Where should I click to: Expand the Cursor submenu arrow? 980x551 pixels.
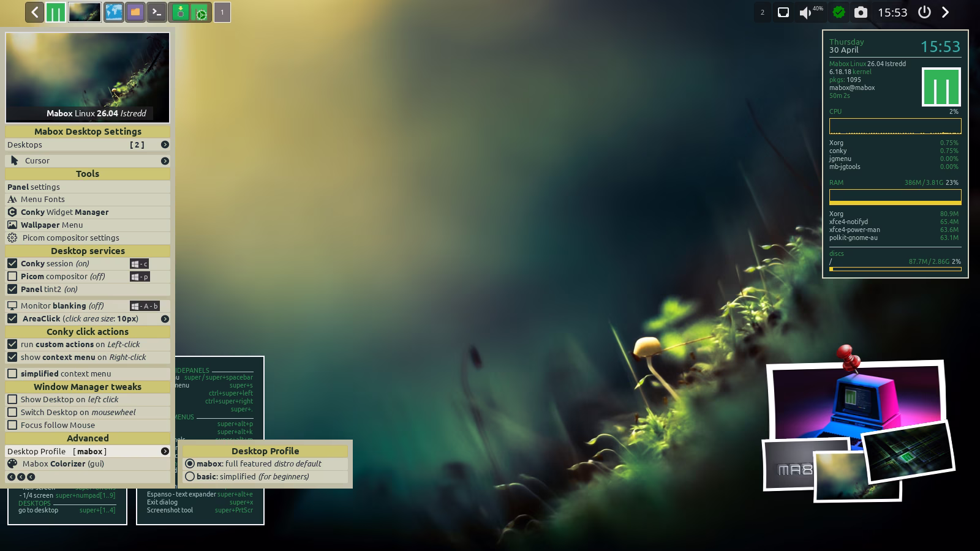pyautogui.click(x=165, y=161)
